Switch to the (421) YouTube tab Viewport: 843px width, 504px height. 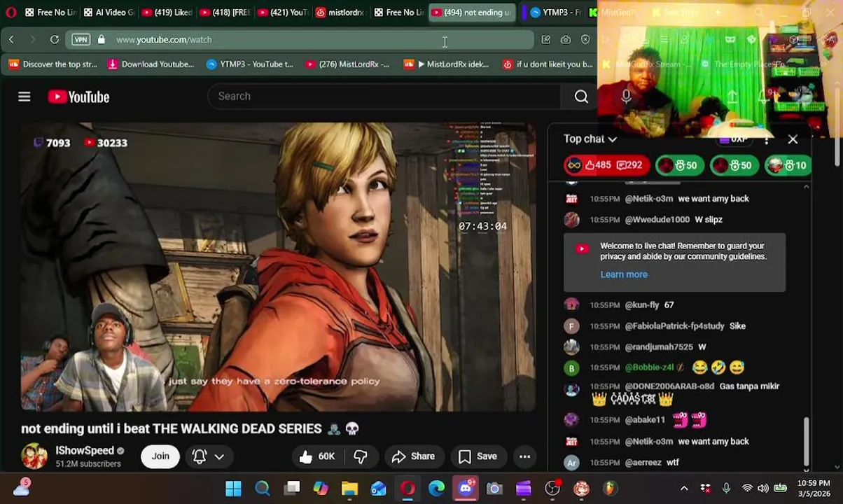(x=282, y=12)
